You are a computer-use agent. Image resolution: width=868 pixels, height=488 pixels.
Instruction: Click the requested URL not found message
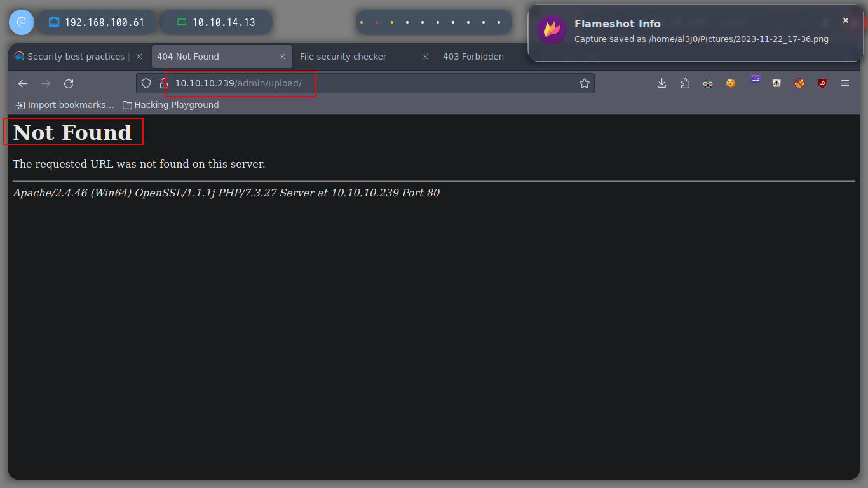[x=139, y=164]
